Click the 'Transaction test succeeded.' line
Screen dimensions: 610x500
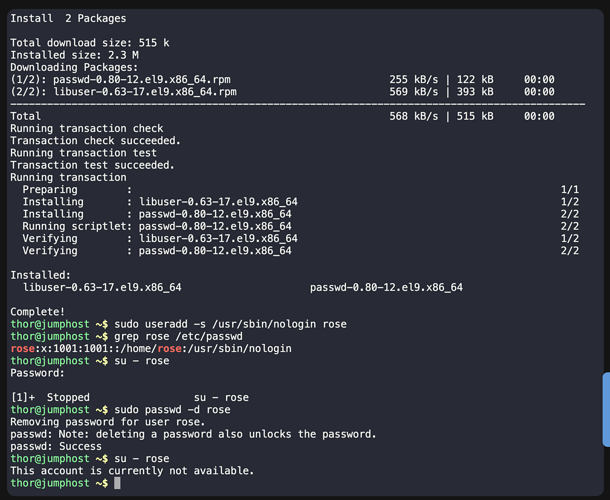(x=92, y=165)
